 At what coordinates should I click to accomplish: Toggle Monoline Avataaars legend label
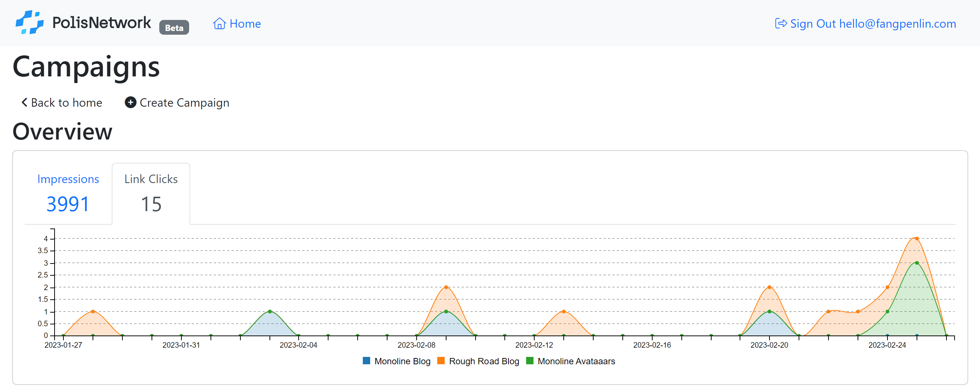point(576,361)
